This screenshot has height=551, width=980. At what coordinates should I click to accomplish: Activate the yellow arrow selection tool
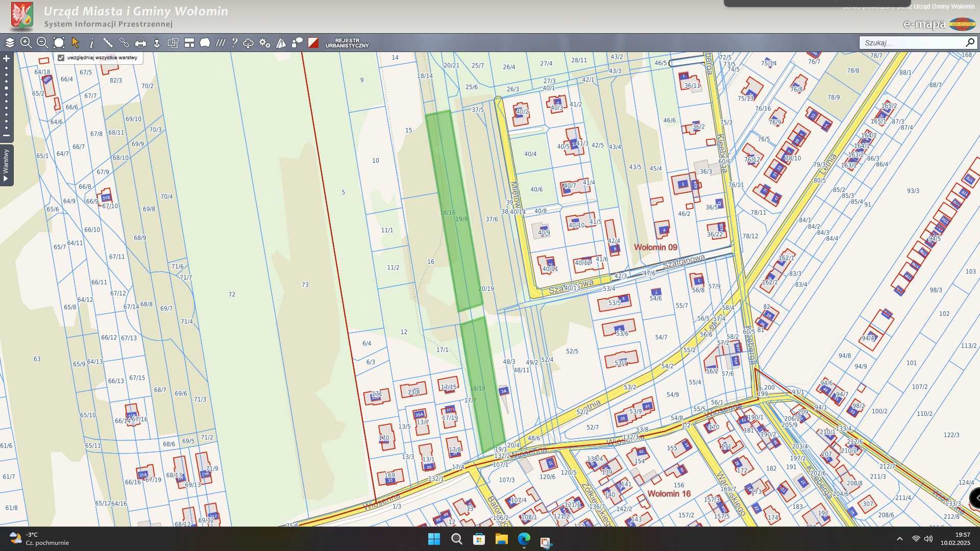click(x=76, y=43)
